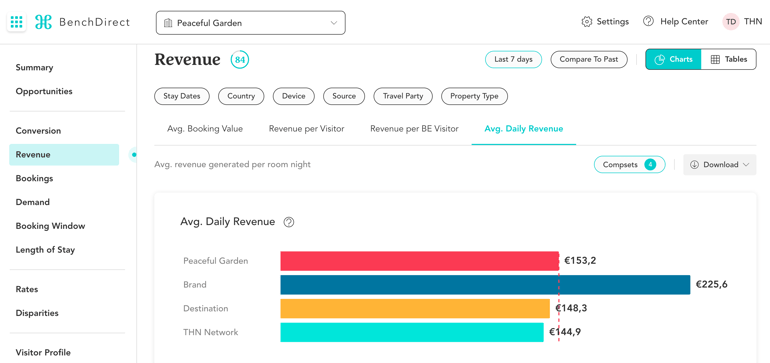This screenshot has width=770, height=363.
Task: Open Length of Stay in sidebar
Action: (45, 250)
